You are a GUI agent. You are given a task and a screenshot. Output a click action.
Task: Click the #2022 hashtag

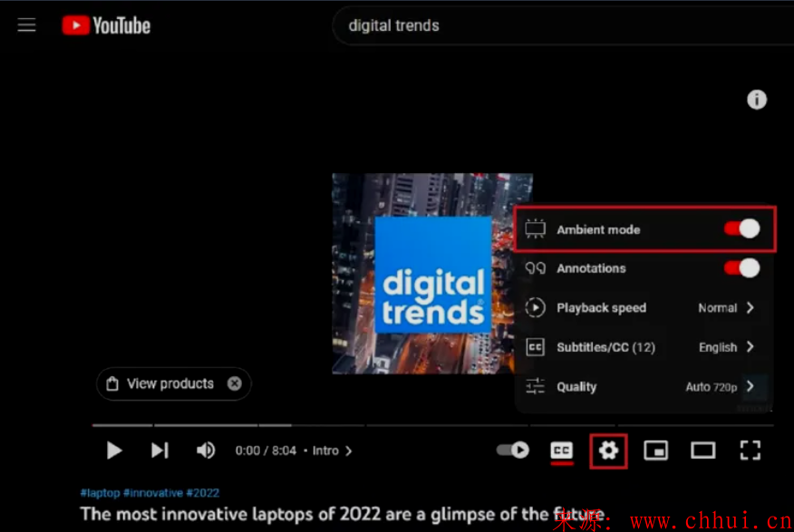tap(202, 492)
